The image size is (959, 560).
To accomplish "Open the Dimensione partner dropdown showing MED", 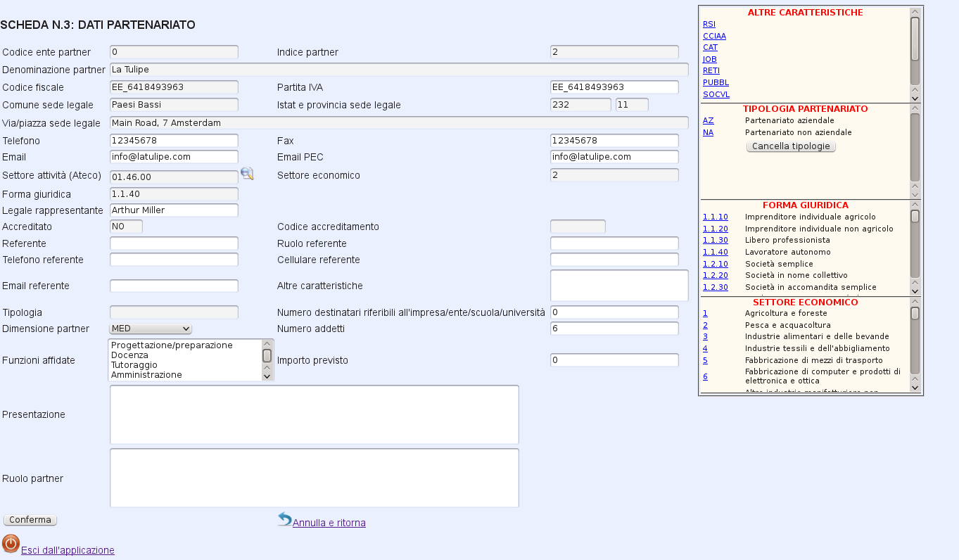I will [x=151, y=329].
